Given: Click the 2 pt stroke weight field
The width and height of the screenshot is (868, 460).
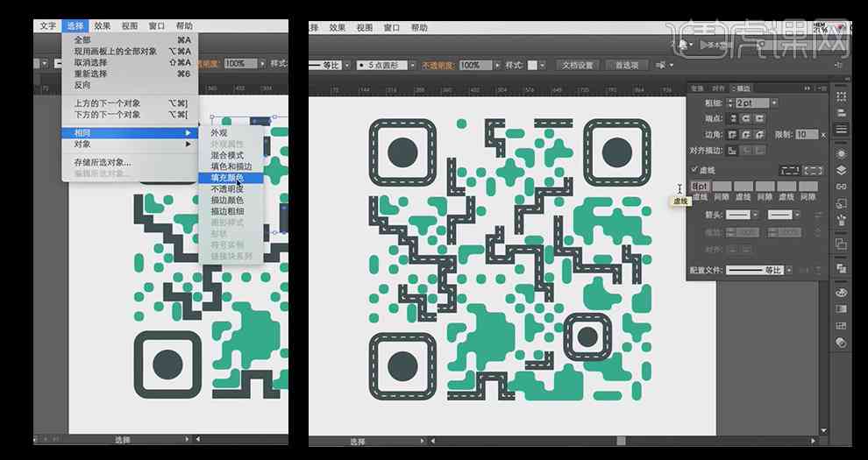Looking at the screenshot, I should click(x=752, y=103).
